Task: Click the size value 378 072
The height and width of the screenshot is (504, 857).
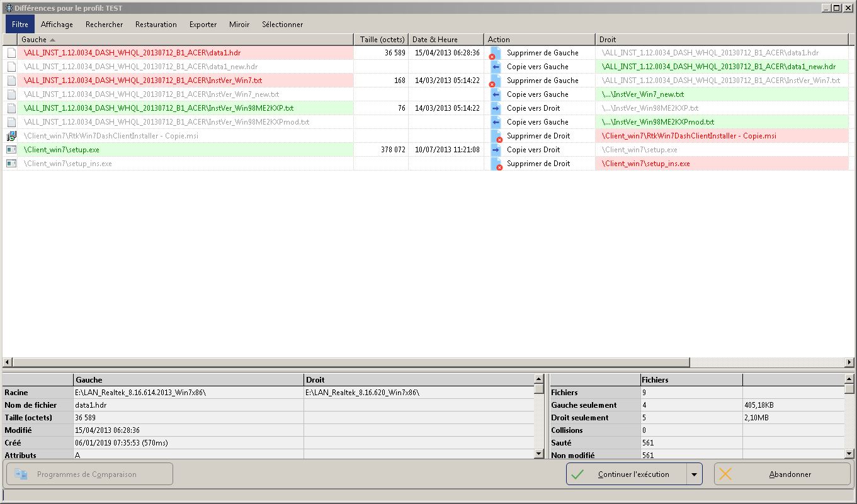Action: point(393,150)
